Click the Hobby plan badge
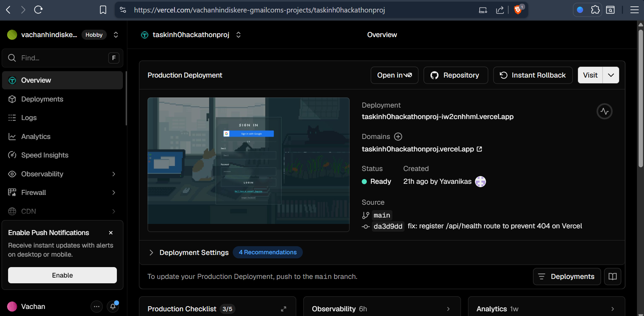Viewport: 644px width, 316px height. 94,35
